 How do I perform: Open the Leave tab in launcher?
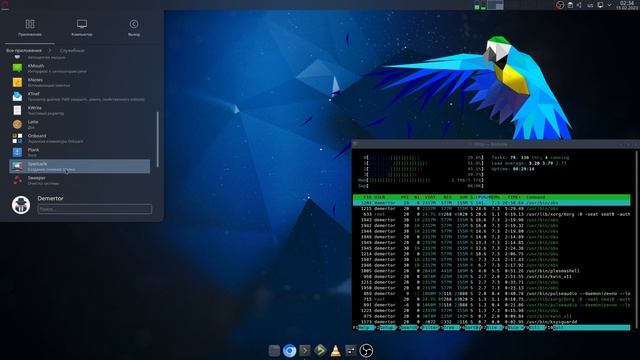(x=133, y=28)
